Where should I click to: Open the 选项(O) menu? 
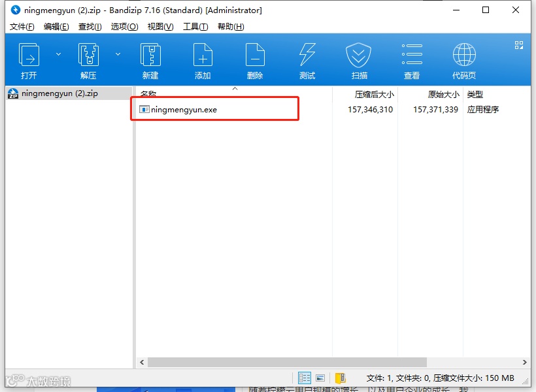(124, 27)
